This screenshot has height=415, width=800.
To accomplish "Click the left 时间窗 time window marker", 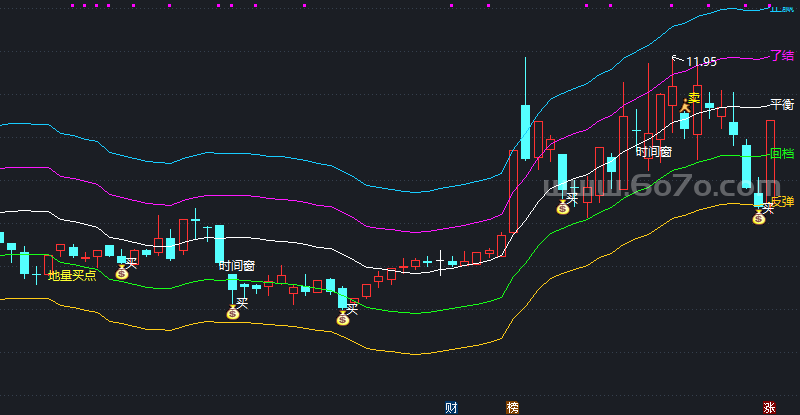I will pos(236,266).
